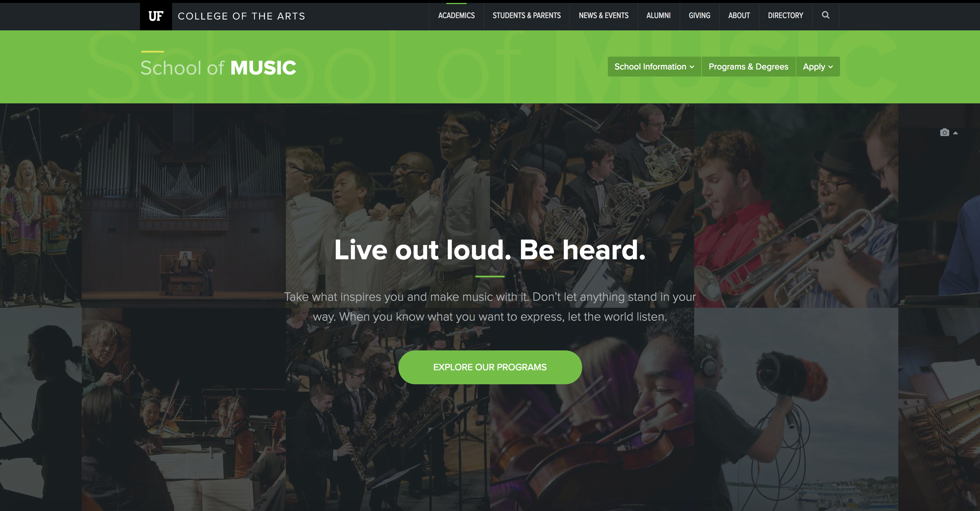Open News & Events menu item
This screenshot has width=980, height=511.
[603, 15]
